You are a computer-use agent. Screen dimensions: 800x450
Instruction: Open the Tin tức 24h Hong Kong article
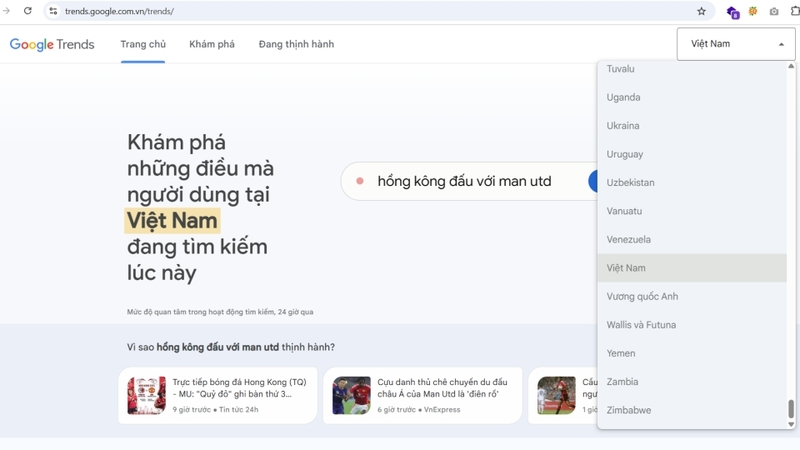pos(218,395)
